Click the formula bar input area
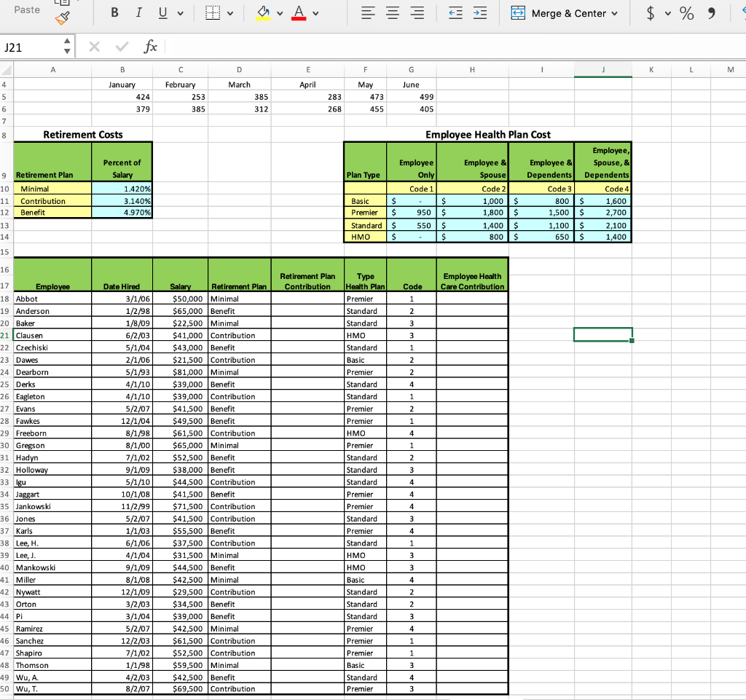 (x=455, y=46)
